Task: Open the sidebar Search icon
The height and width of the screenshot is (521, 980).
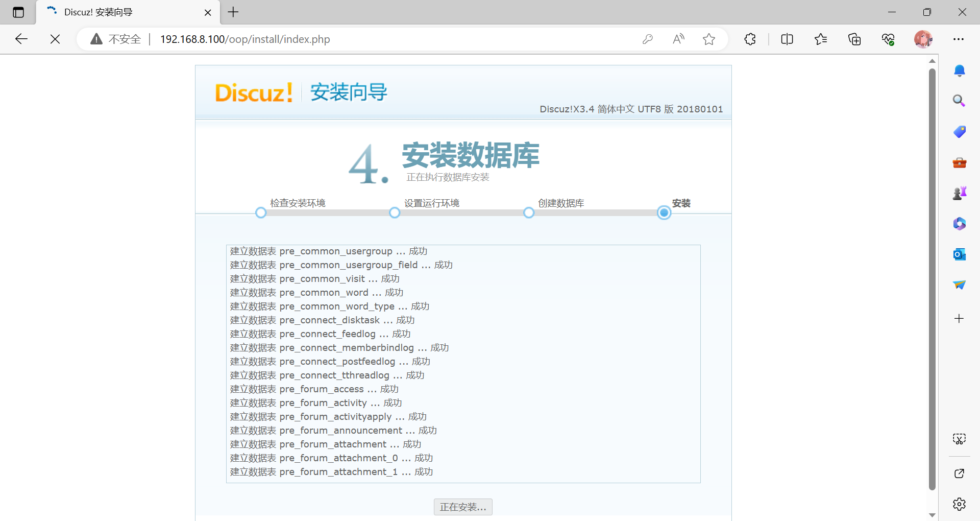Action: 960,101
